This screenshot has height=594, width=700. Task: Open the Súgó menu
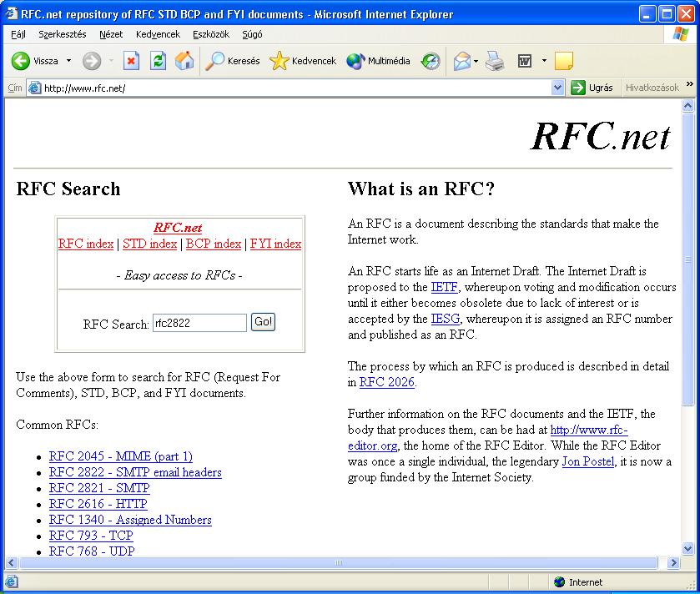point(252,34)
